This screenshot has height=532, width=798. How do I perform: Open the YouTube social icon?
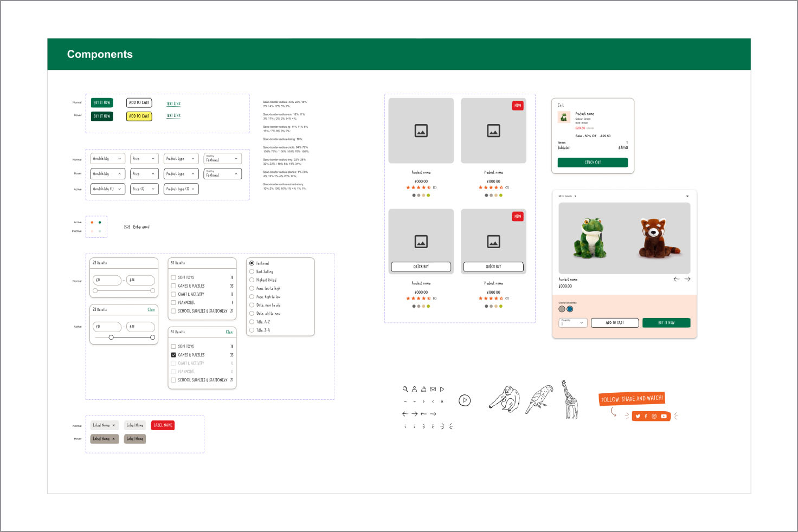[664, 416]
